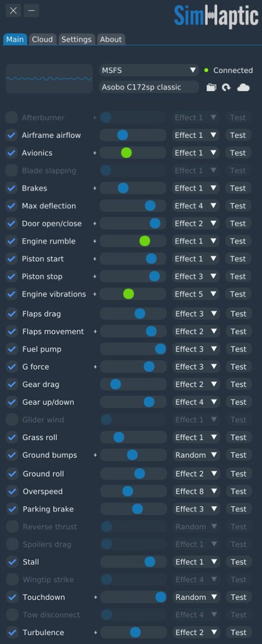Click the plus icon beside Ground bumps
262x644 pixels.
(95, 455)
